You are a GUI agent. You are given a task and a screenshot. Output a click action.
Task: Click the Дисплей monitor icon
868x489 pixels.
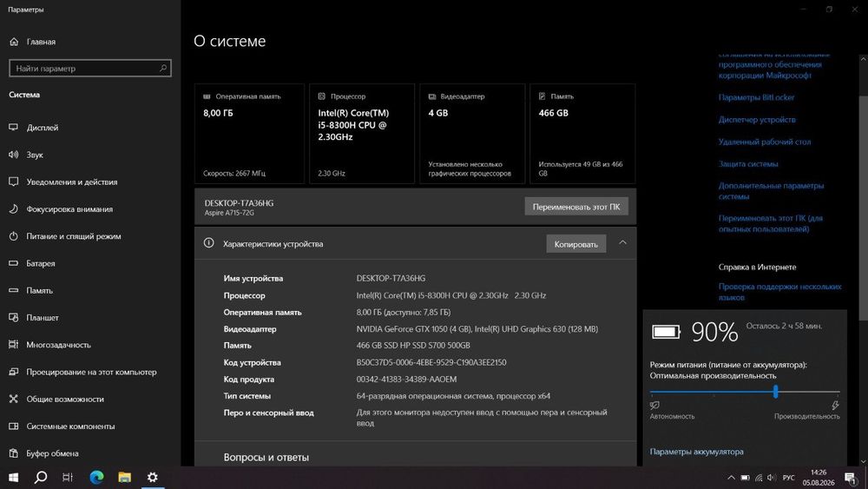[x=14, y=128]
